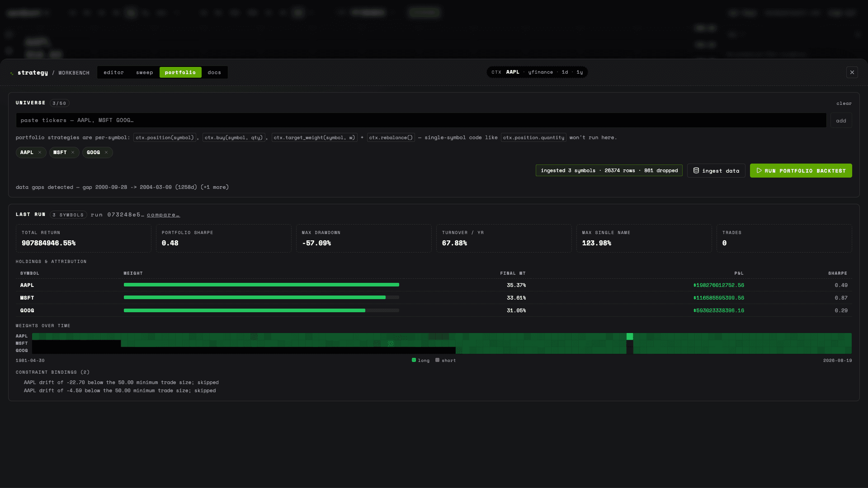Open the compare… link
Screen dimensions: 868x488
click(x=163, y=215)
